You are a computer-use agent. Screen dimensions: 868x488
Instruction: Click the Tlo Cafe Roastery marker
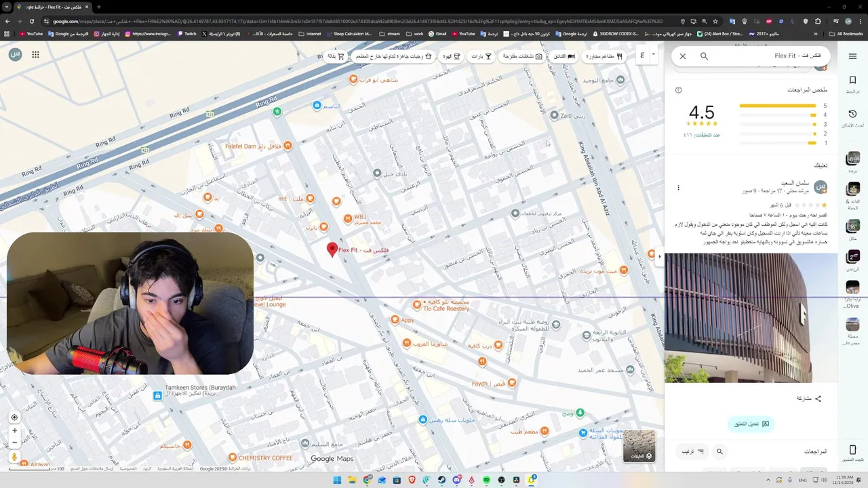(x=418, y=305)
